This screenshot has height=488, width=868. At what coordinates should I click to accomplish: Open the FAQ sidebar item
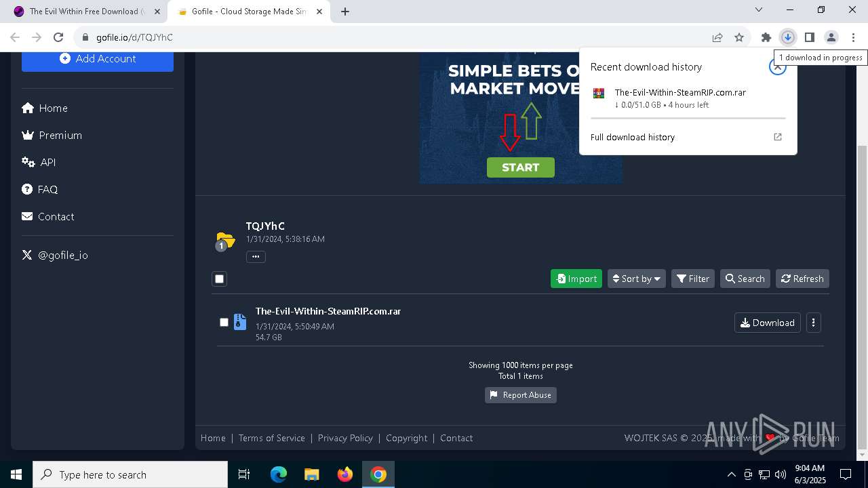[40, 189]
